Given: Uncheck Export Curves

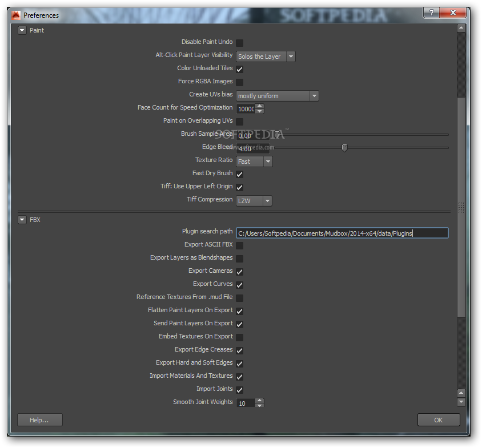Looking at the screenshot, I should coord(239,285).
